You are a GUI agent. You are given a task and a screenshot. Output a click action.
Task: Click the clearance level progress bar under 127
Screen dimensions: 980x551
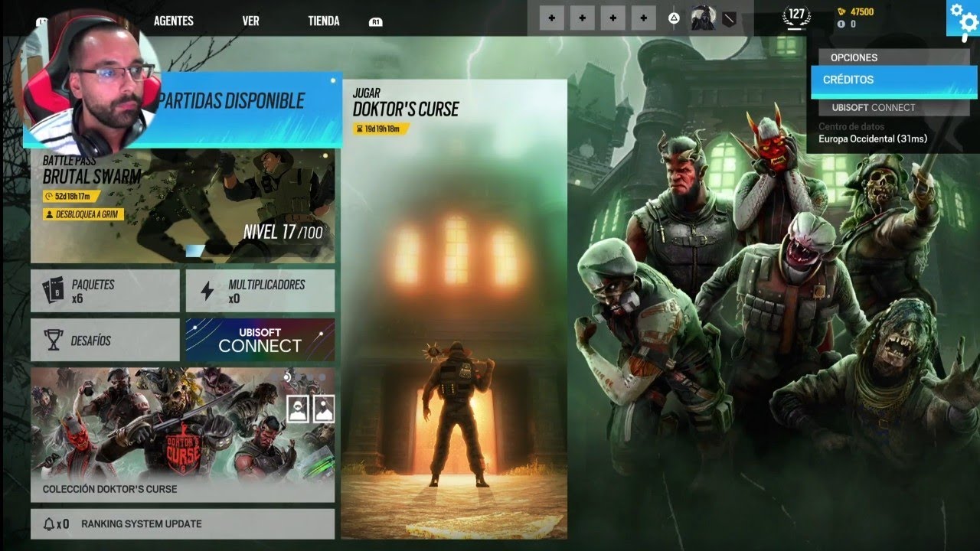[798, 30]
